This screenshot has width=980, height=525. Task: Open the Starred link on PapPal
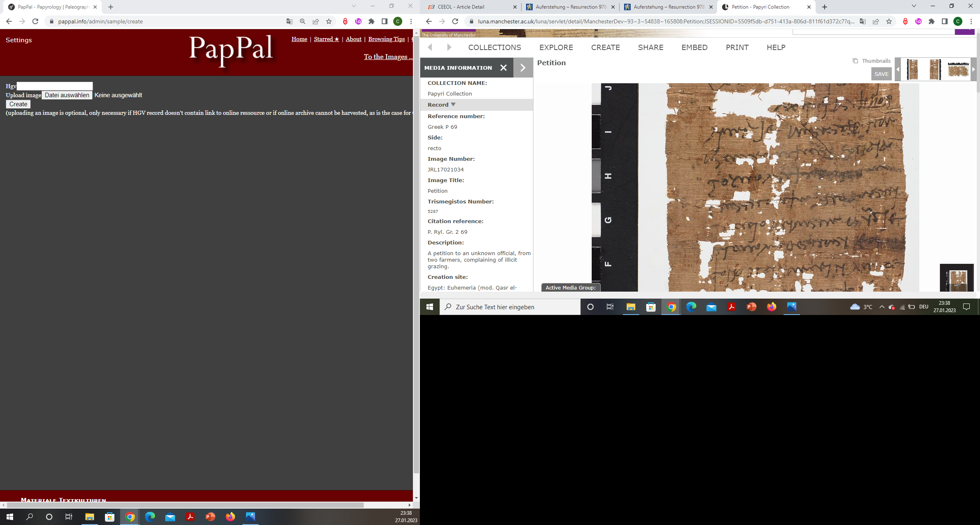[326, 39]
